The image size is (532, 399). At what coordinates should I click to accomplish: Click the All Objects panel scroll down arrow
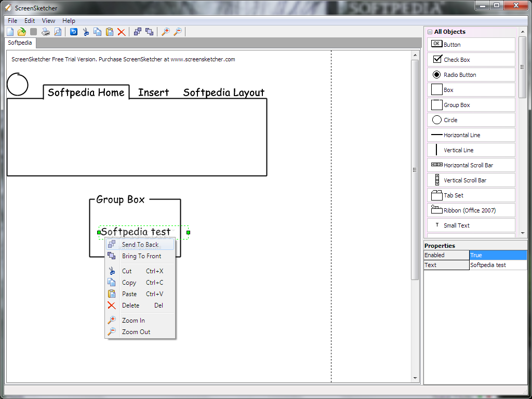pyautogui.click(x=523, y=233)
